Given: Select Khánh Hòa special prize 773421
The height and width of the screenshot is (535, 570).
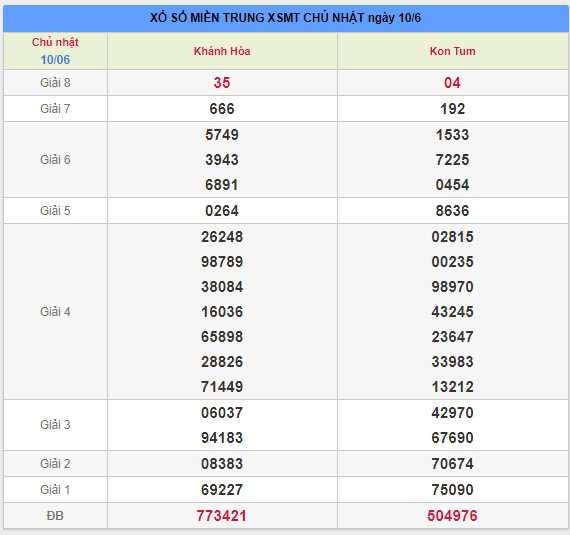Looking at the screenshot, I should pyautogui.click(x=222, y=515).
